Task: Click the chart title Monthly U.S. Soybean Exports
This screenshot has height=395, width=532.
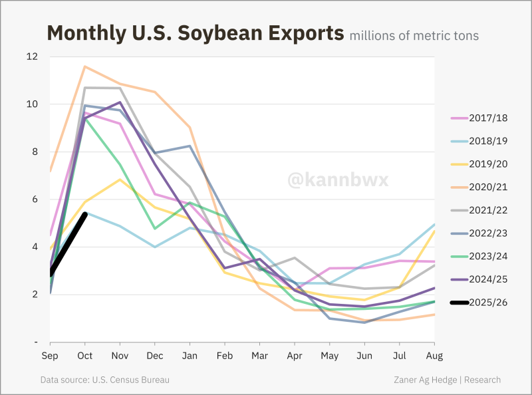Action: pyautogui.click(x=196, y=33)
